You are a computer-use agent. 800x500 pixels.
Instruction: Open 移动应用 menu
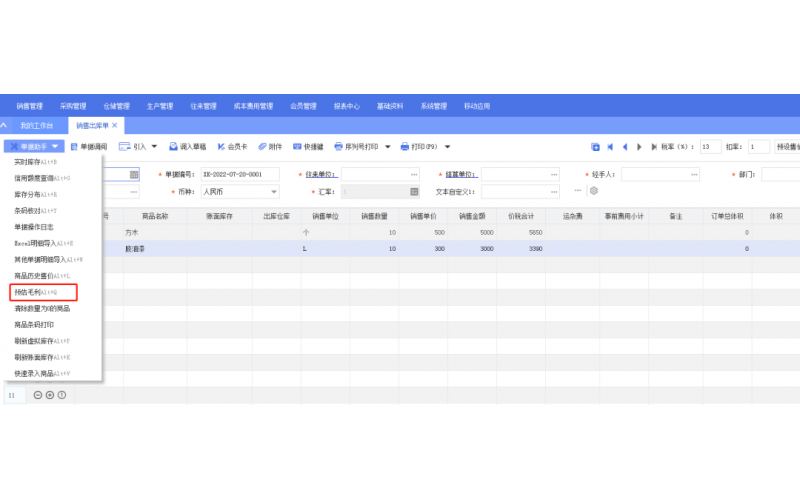pyautogui.click(x=477, y=106)
